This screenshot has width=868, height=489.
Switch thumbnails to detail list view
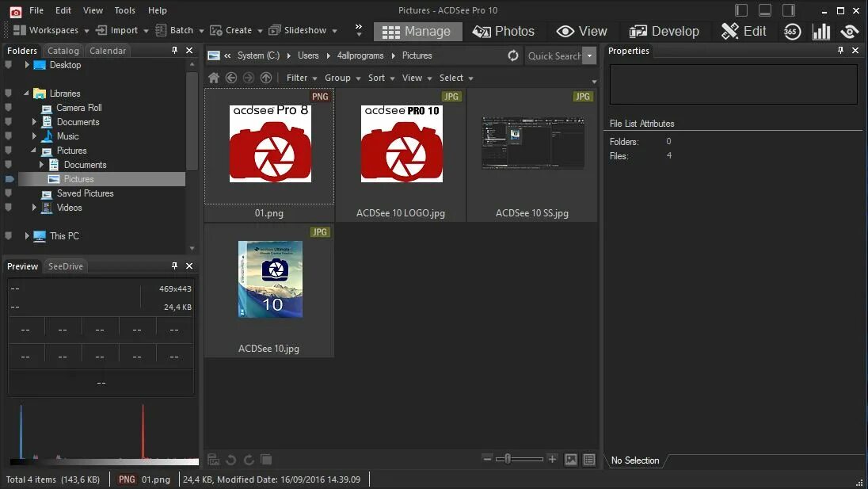pyautogui.click(x=589, y=459)
